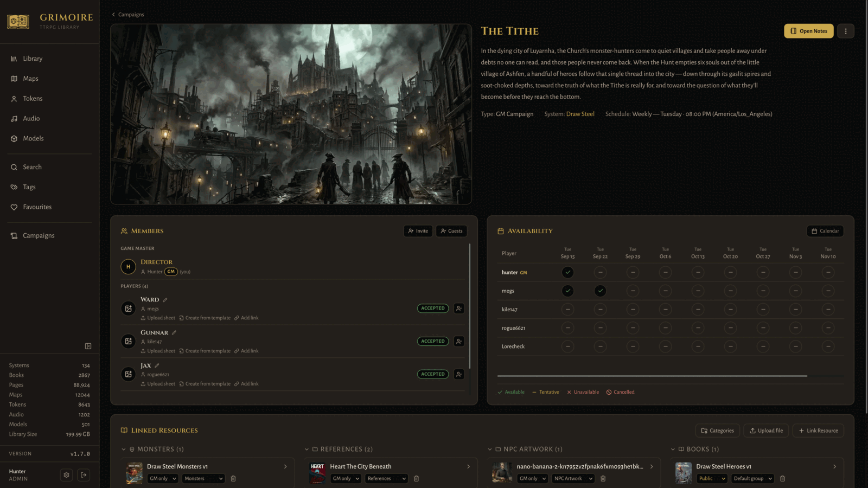Viewport: 868px width, 488px height.
Task: Click the member action icon for Jax
Action: pyautogui.click(x=459, y=374)
